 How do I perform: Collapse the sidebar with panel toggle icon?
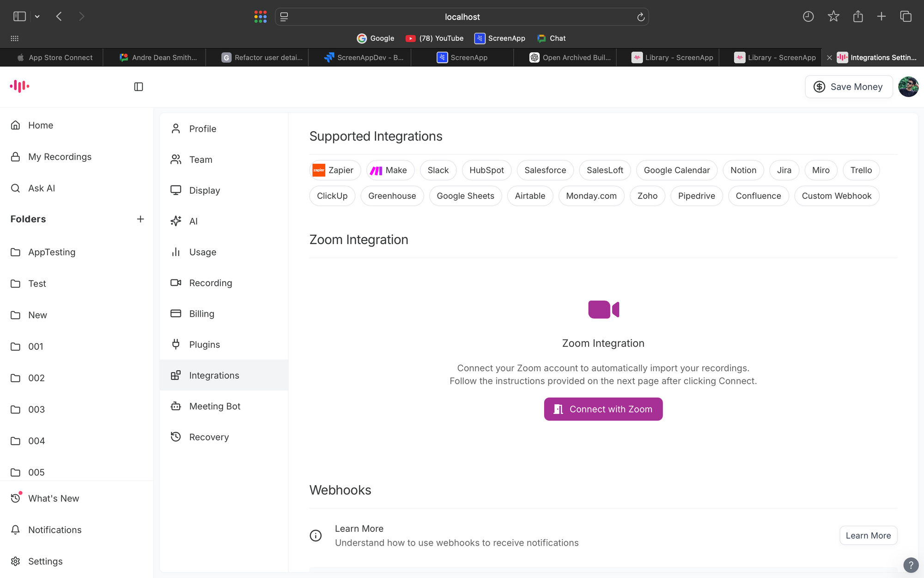pyautogui.click(x=138, y=86)
